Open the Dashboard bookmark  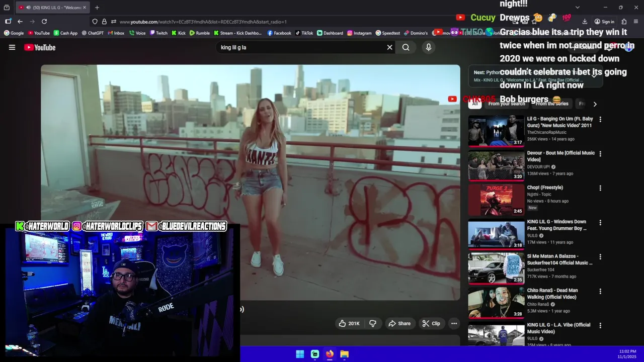330,33
